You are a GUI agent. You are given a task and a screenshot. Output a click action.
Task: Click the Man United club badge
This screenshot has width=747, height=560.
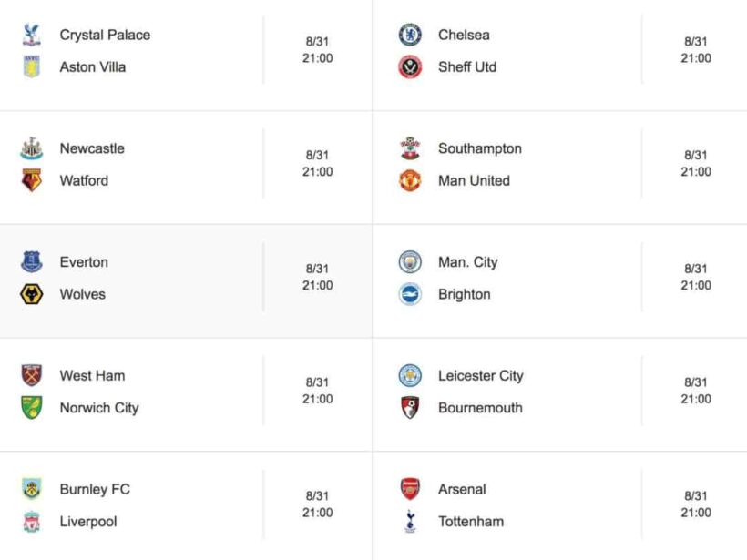pos(410,180)
